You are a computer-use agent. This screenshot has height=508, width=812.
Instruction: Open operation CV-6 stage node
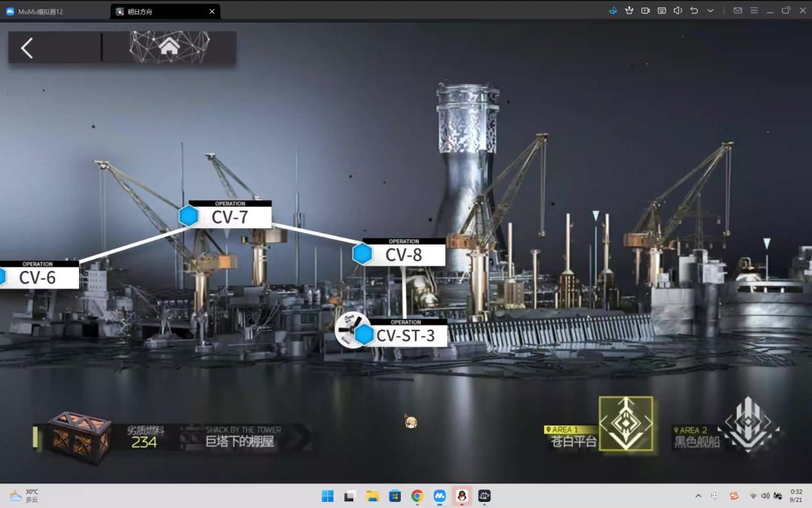pyautogui.click(x=38, y=275)
